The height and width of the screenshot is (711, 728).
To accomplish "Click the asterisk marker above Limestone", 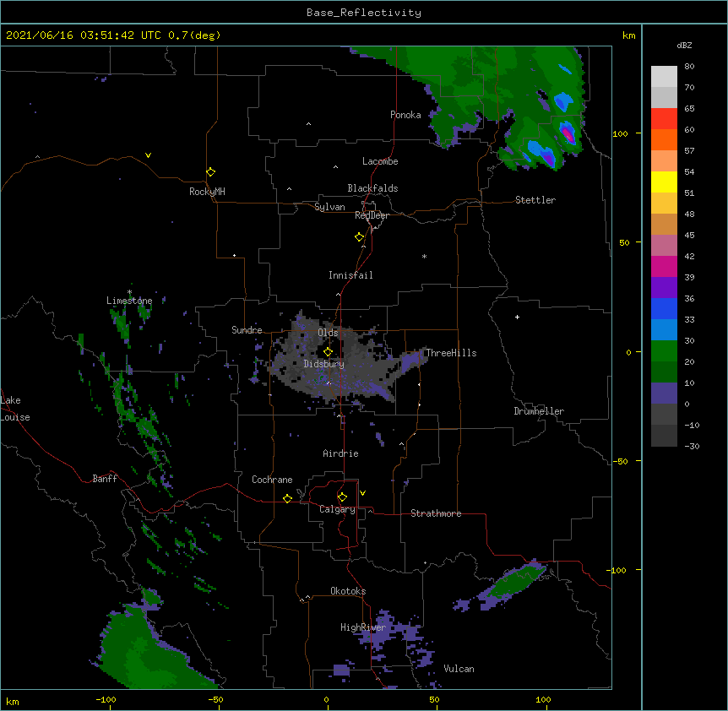I will (x=129, y=292).
